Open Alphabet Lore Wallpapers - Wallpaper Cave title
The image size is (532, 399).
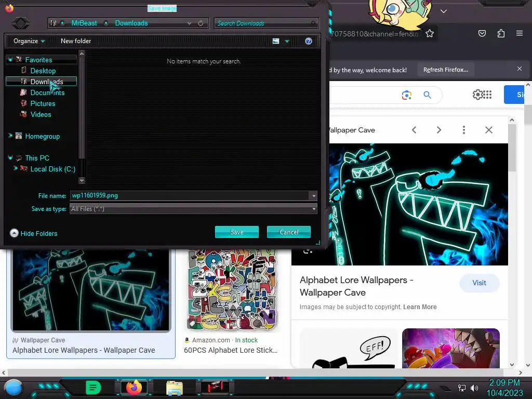click(356, 286)
